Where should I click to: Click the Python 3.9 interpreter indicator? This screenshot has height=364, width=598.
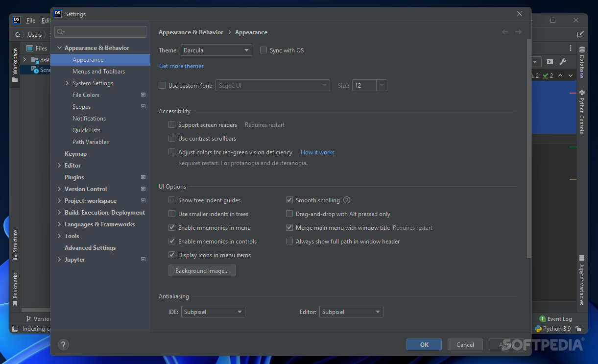[552, 329]
